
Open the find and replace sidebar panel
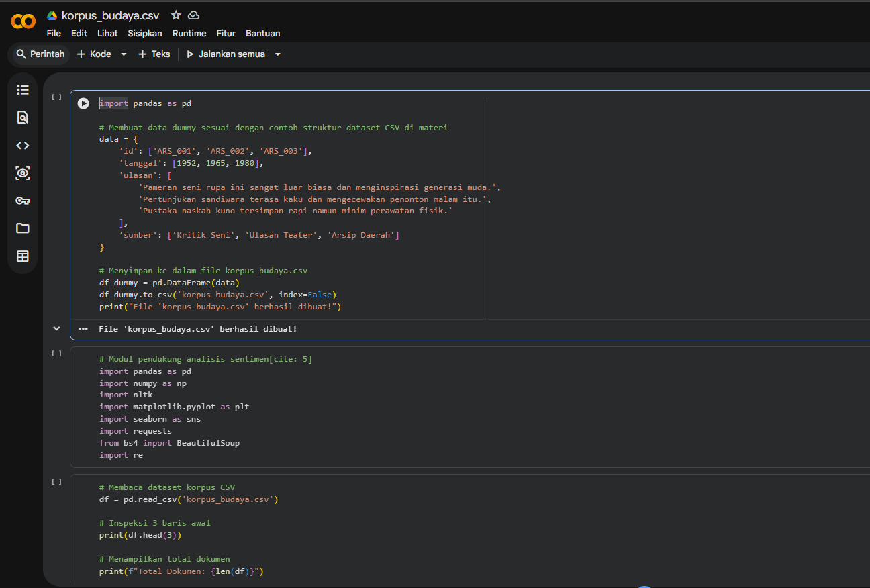coord(23,117)
